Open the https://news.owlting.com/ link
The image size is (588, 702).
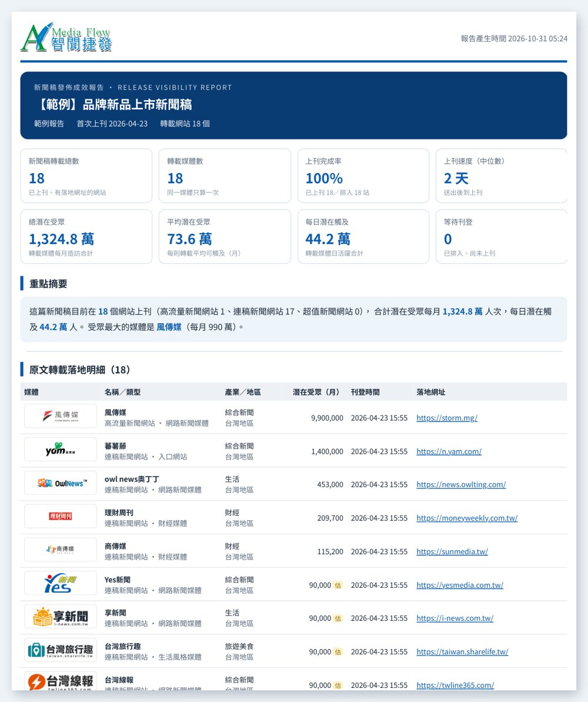point(461,484)
